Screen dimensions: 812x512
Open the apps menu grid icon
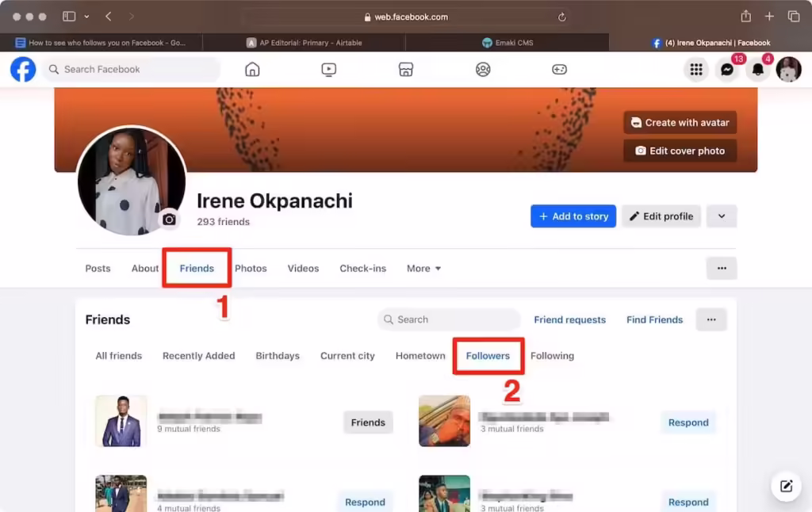click(x=696, y=70)
